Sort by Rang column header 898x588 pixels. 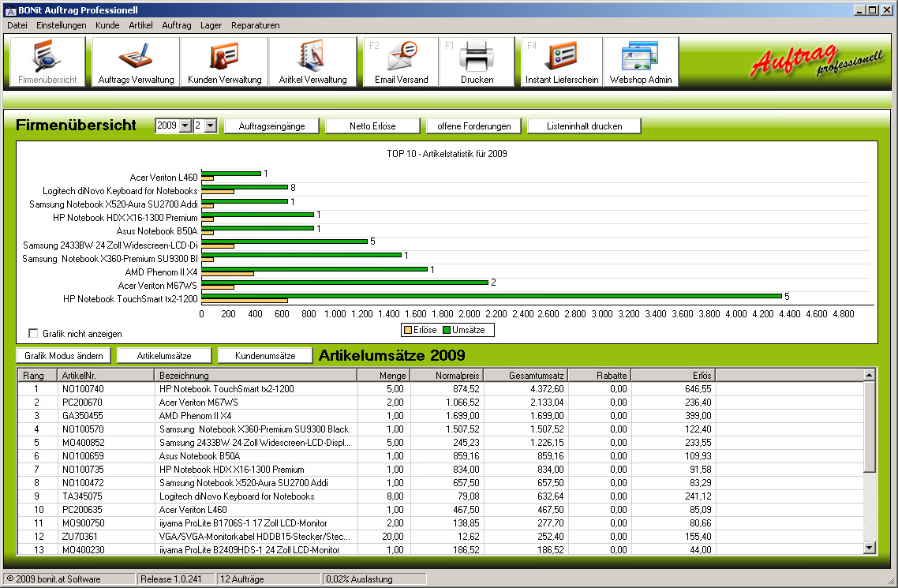click(37, 376)
